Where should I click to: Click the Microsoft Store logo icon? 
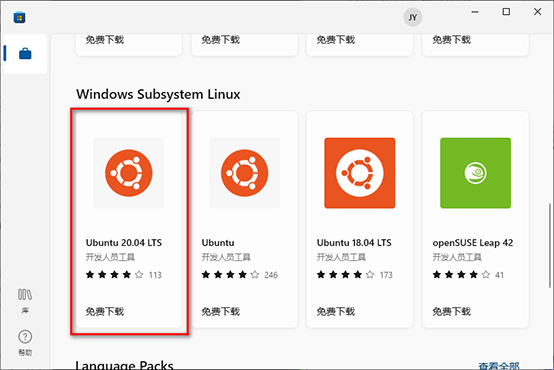19,17
